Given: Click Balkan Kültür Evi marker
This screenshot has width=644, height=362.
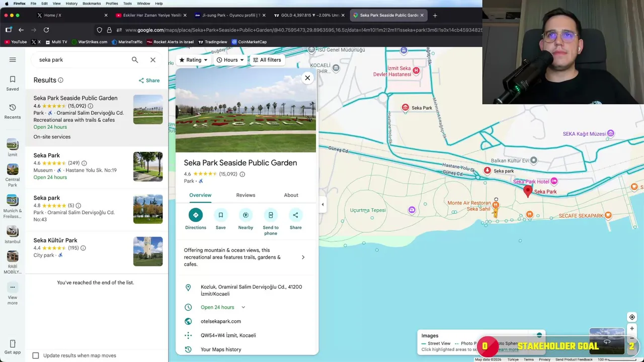Looking at the screenshot, I should [x=533, y=160].
